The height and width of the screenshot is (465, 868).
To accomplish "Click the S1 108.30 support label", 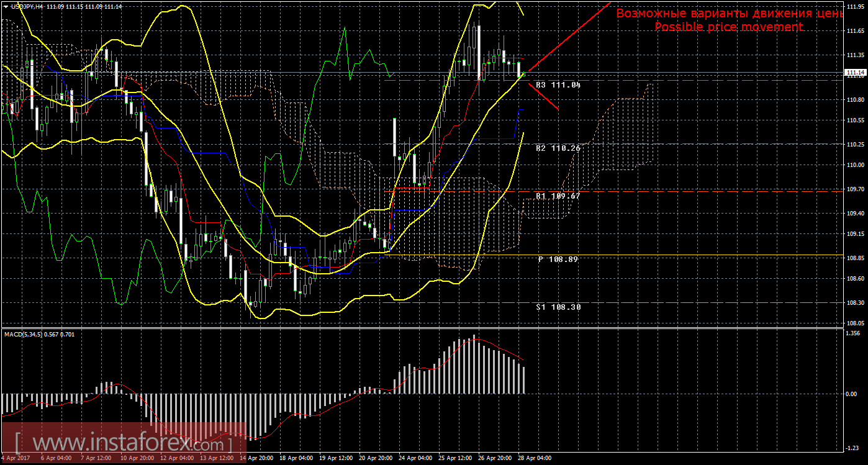I will (558, 307).
